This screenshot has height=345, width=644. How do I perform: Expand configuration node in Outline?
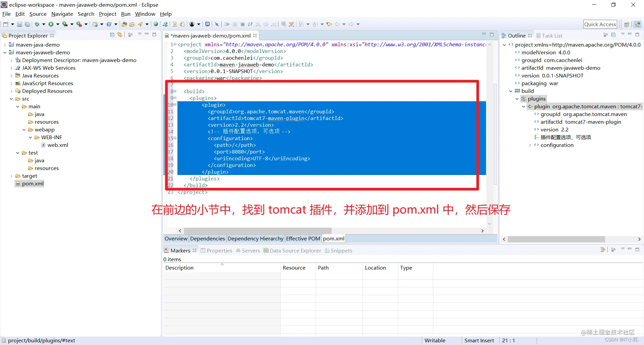(530, 145)
